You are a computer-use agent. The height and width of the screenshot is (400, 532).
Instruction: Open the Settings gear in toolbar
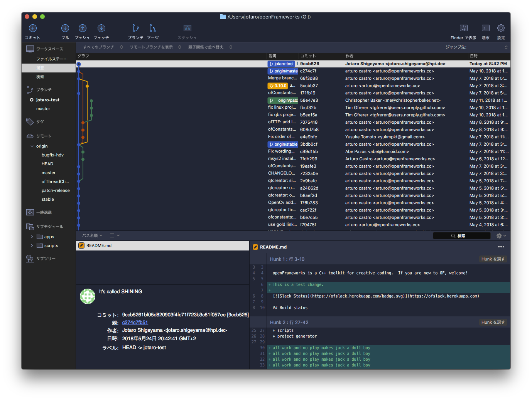(501, 29)
